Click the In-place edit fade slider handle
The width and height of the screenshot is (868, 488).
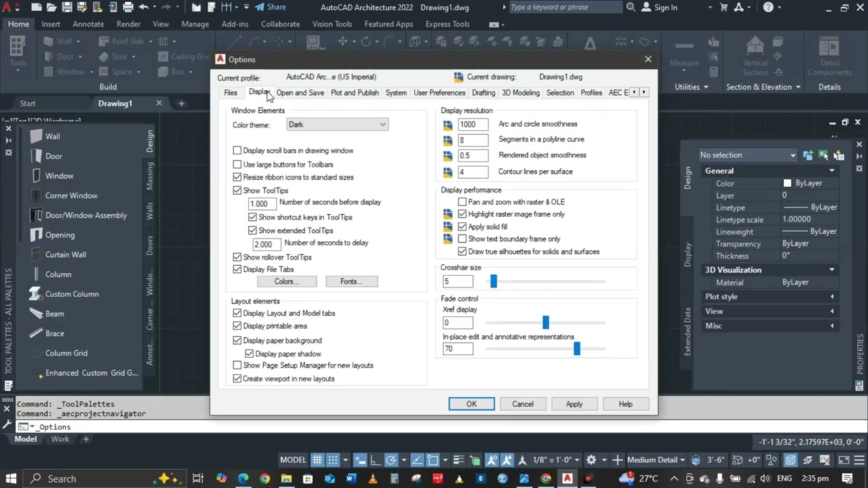point(576,348)
